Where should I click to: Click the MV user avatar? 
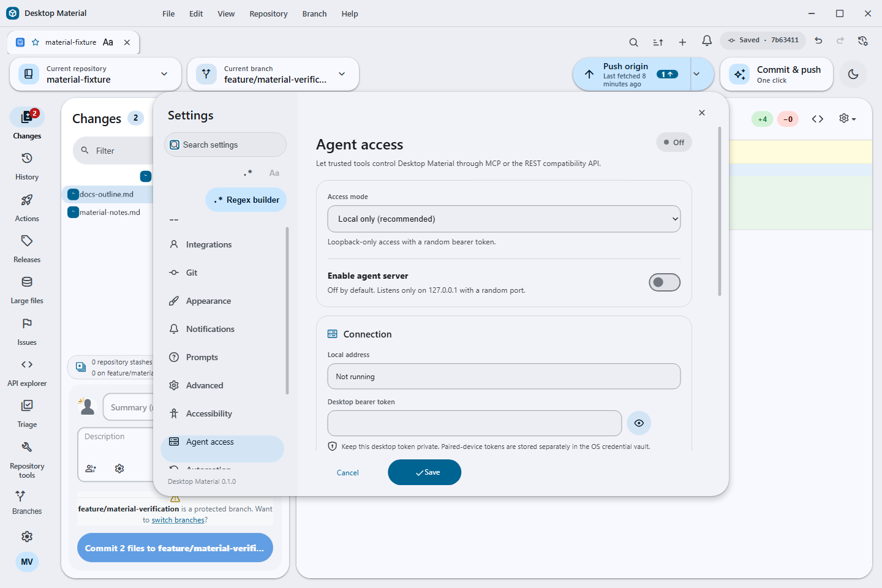[x=27, y=562]
